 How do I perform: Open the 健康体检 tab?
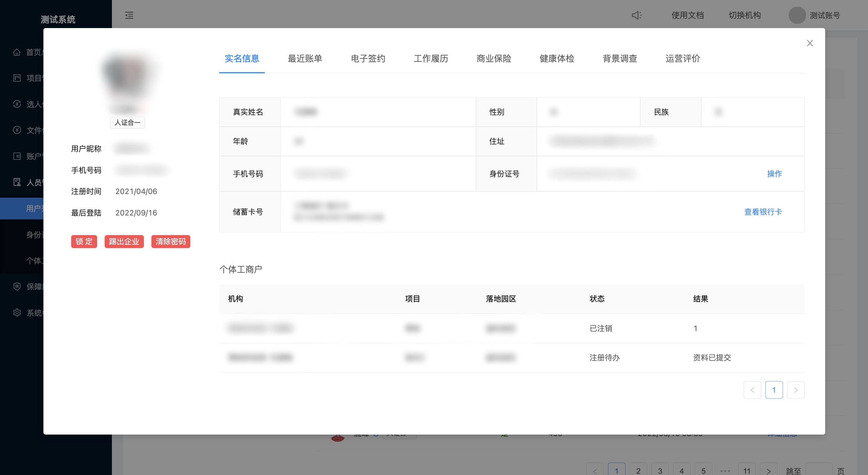click(x=557, y=59)
